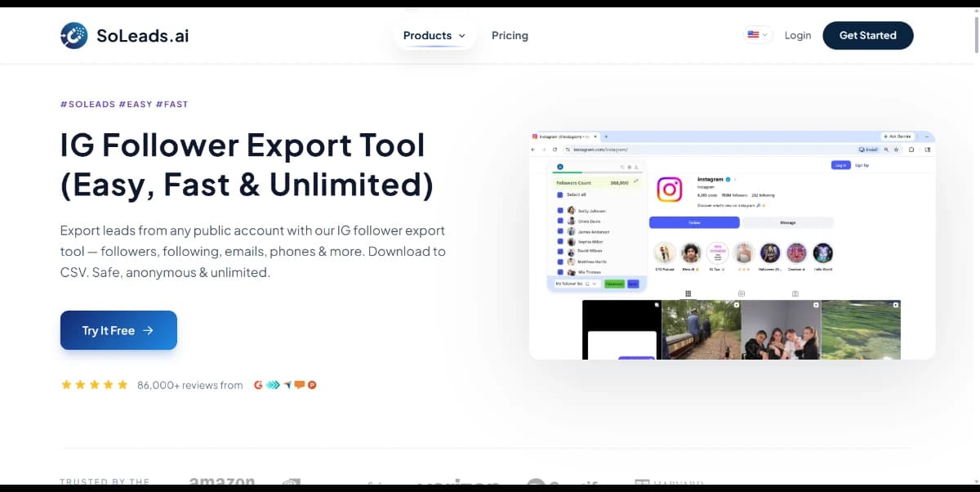Click the "IG Follower Export Tool" heading
The image size is (980, 492).
[x=243, y=145]
